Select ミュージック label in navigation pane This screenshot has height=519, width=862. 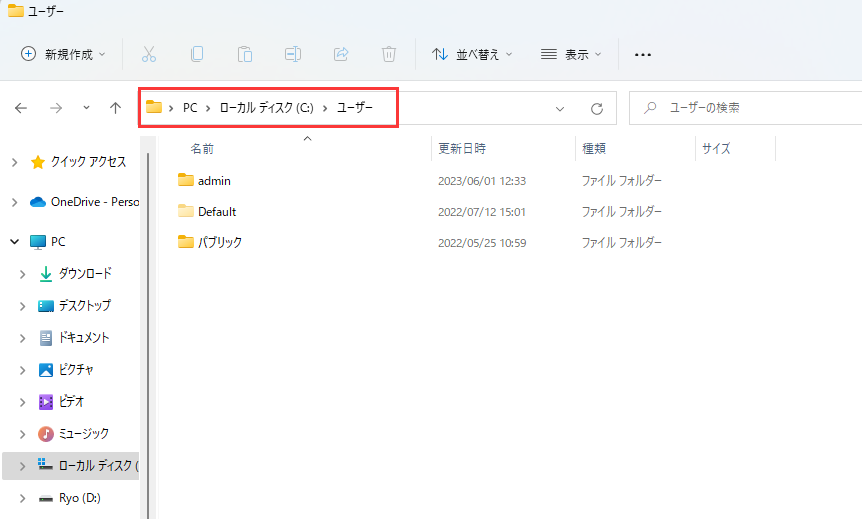[x=84, y=434]
